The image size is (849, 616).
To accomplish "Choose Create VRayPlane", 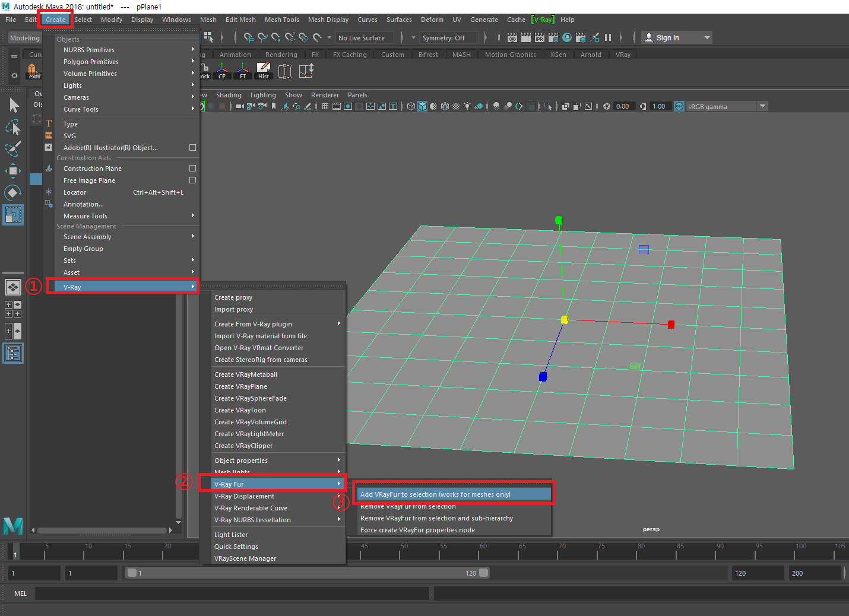I will point(278,386).
